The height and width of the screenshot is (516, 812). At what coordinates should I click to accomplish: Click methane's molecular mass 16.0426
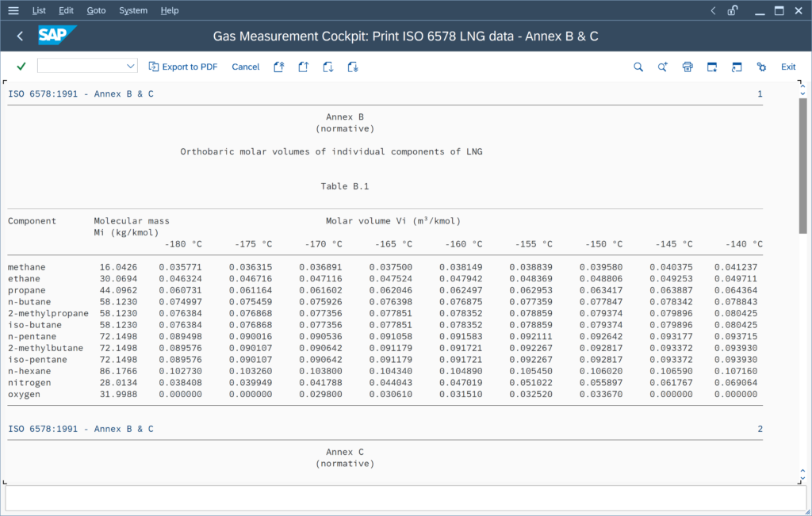118,267
